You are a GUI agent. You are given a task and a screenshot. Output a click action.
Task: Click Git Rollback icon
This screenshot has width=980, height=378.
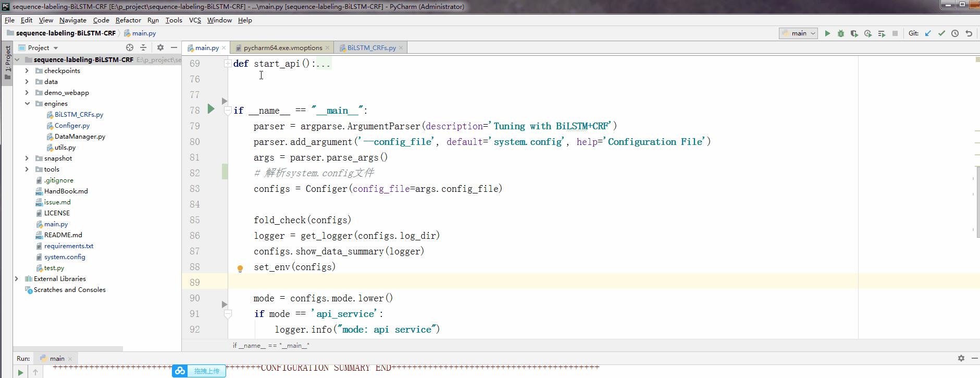(x=969, y=33)
